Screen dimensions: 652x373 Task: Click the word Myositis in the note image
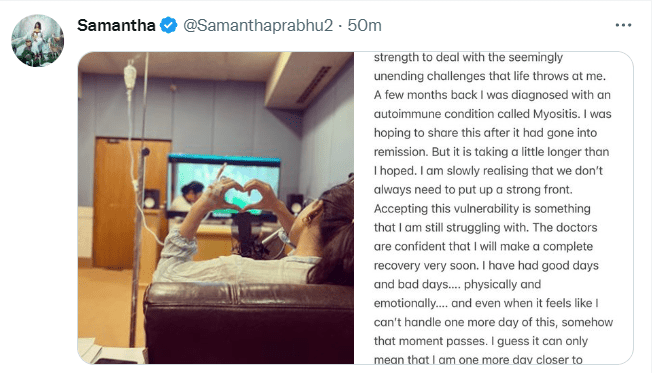tap(555, 114)
